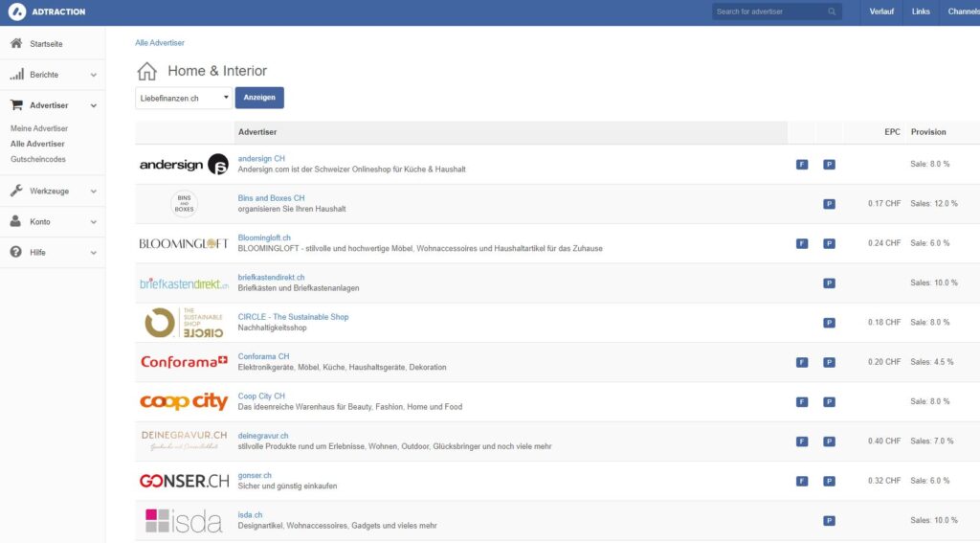The image size is (980, 543).
Task: Collapse the Advertiser menu chevron
Action: 93,105
